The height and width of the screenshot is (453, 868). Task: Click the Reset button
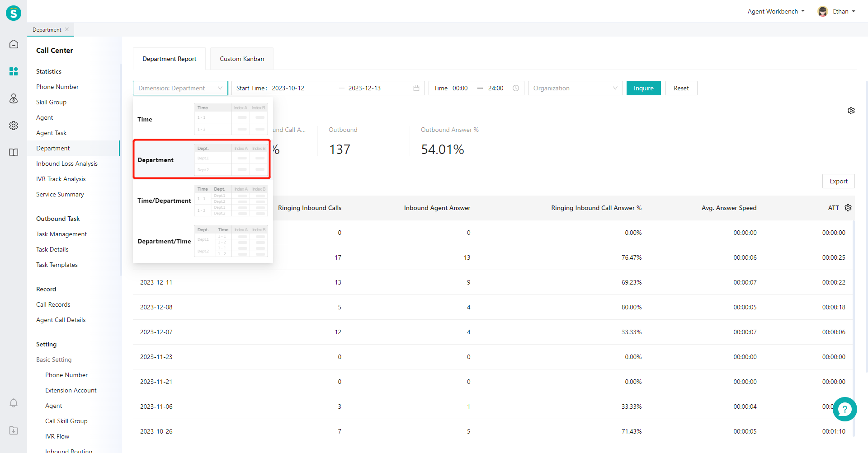[x=681, y=88]
